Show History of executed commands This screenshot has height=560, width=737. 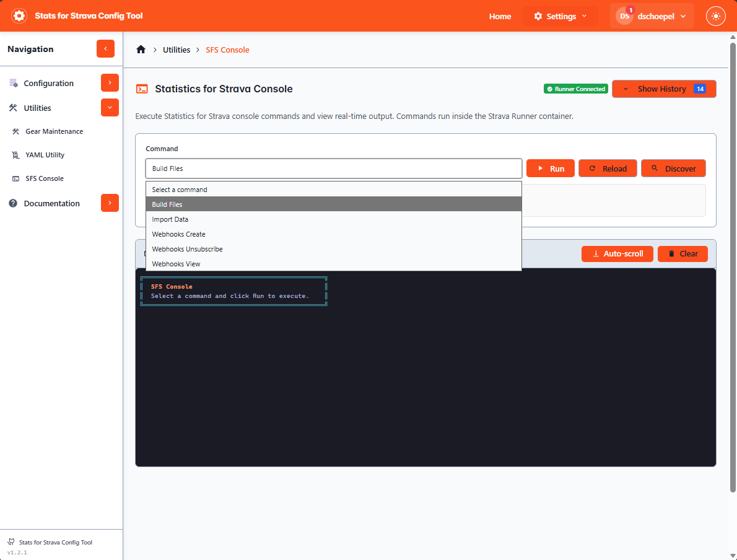664,89
